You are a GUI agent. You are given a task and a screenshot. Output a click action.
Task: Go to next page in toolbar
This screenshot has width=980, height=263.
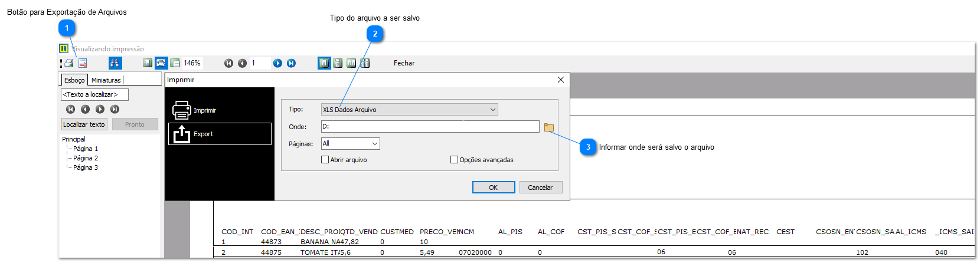coord(277,63)
